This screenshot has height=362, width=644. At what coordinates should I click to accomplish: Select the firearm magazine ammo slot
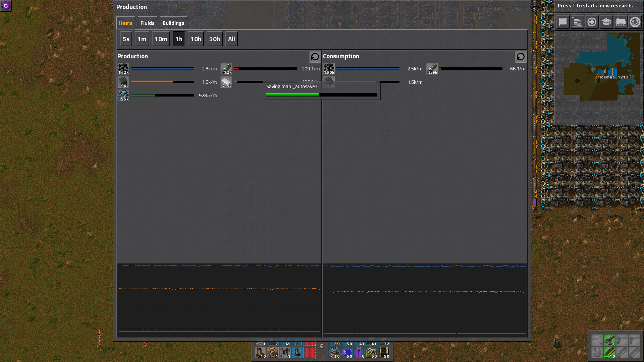point(609,353)
